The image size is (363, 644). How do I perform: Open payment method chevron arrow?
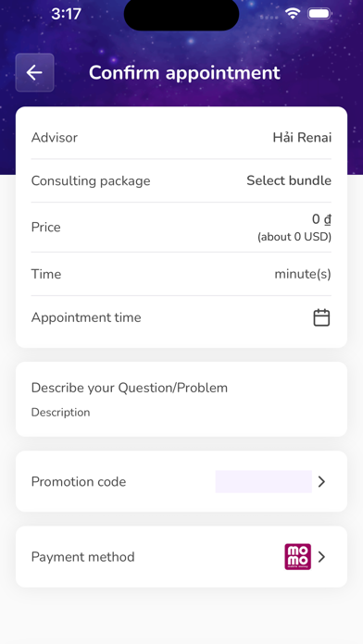[x=322, y=556]
